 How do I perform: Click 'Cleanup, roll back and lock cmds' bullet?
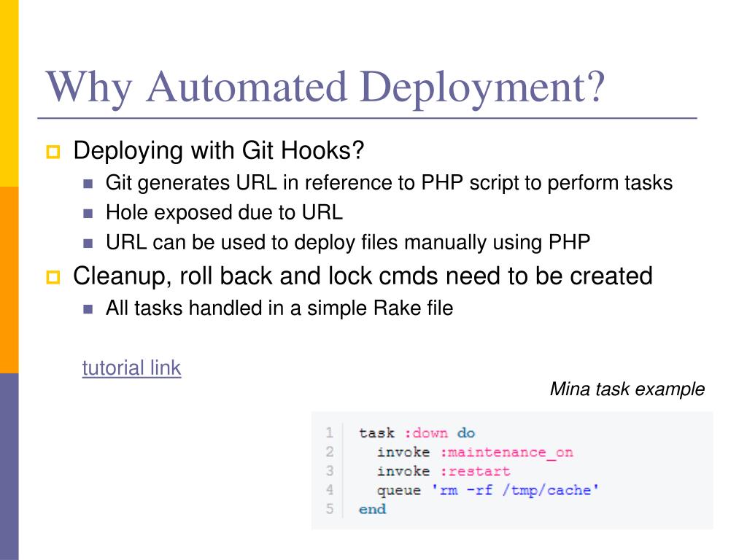click(x=363, y=276)
